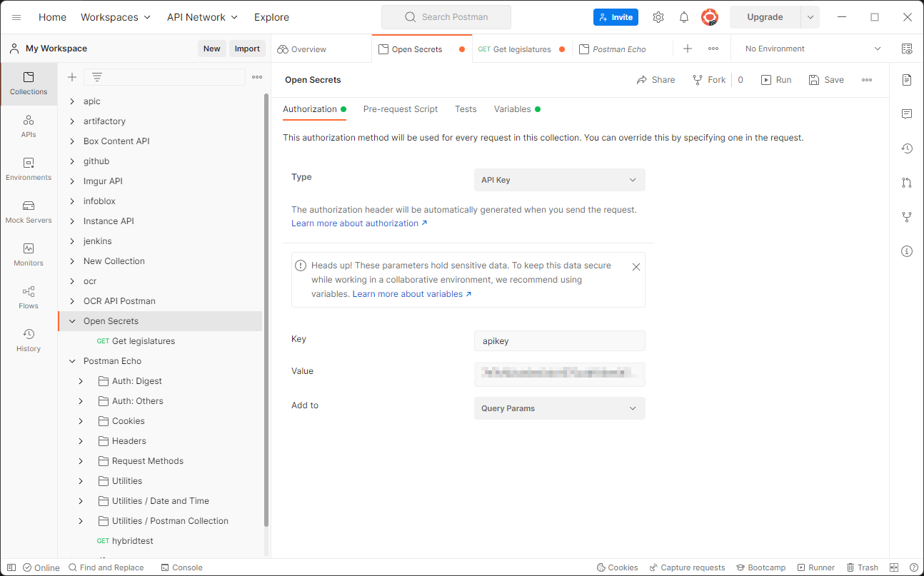The height and width of the screenshot is (576, 924).
Task: Open Postman settings via the gear icon
Action: point(658,16)
